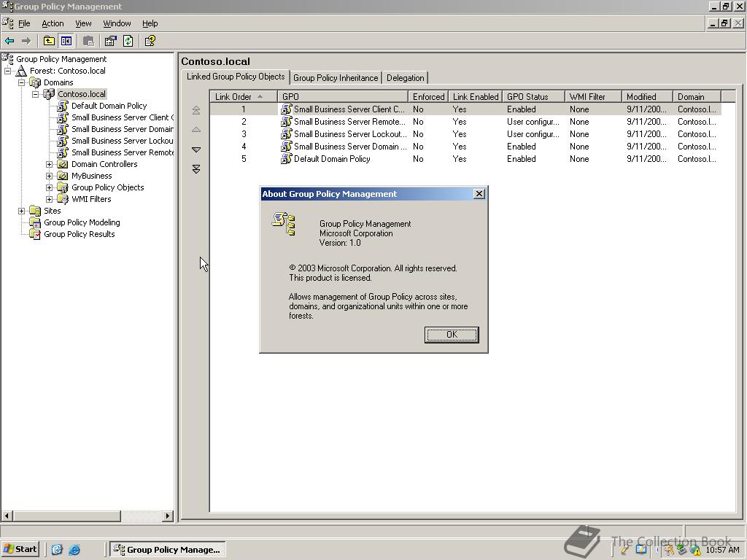The image size is (747, 560).
Task: Sort by the Domain column header
Action: click(x=697, y=97)
